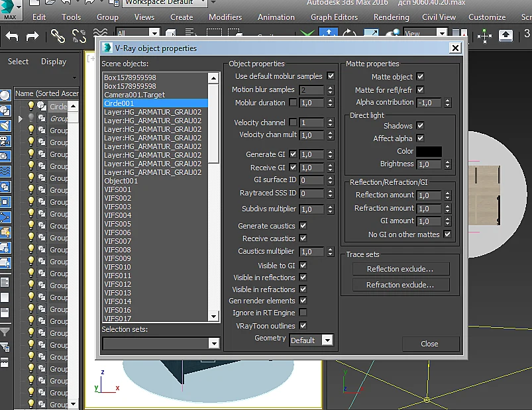532x410 pixels.
Task: Toggle Display Geometry filter in scene explorer
Action: coord(5,95)
